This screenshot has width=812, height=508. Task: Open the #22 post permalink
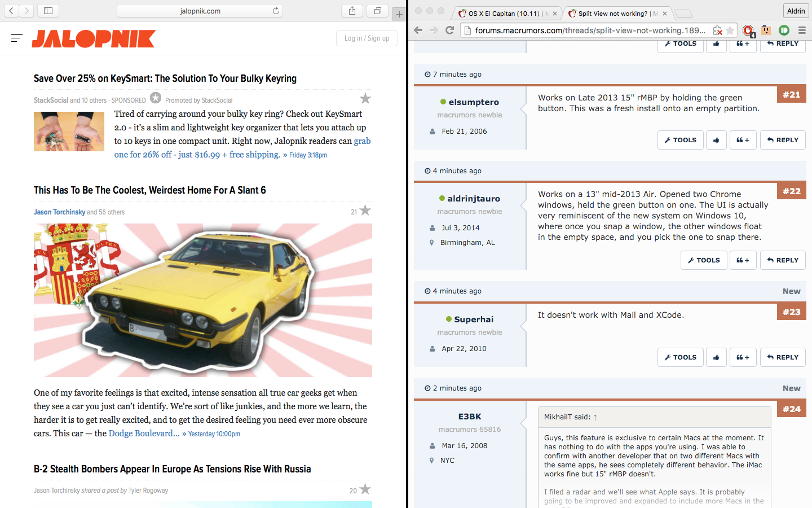[x=791, y=191]
